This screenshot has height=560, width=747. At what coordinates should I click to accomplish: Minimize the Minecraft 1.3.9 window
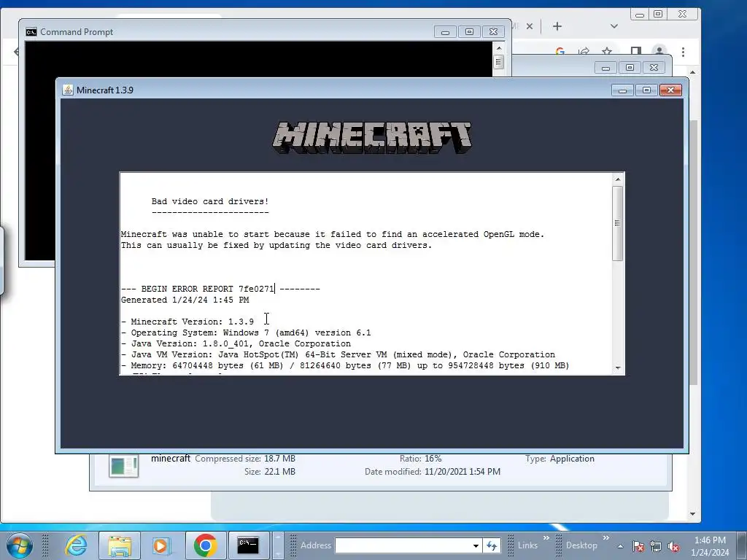622,90
